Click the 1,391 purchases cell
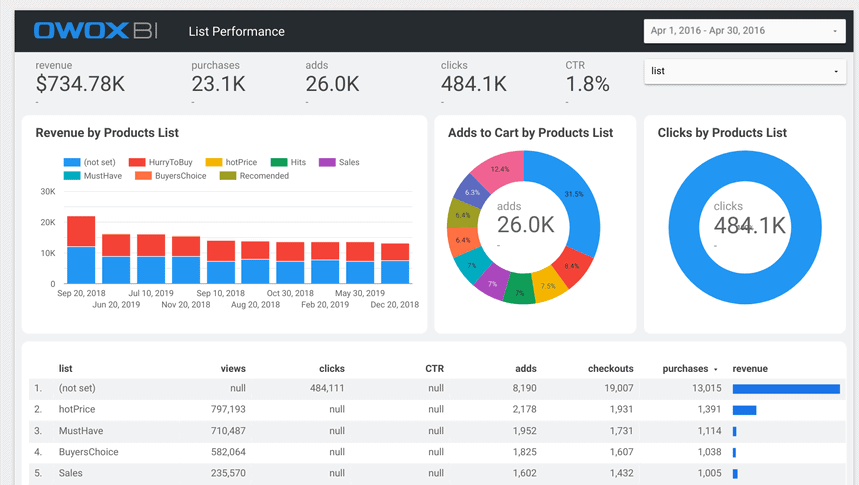The height and width of the screenshot is (485, 859). [710, 409]
